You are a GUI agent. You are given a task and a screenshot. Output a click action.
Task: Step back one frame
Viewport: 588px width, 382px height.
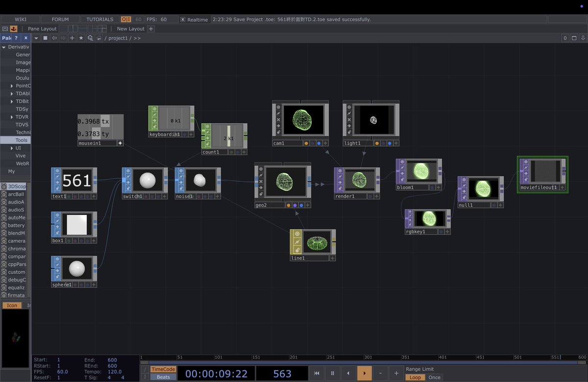click(x=348, y=373)
